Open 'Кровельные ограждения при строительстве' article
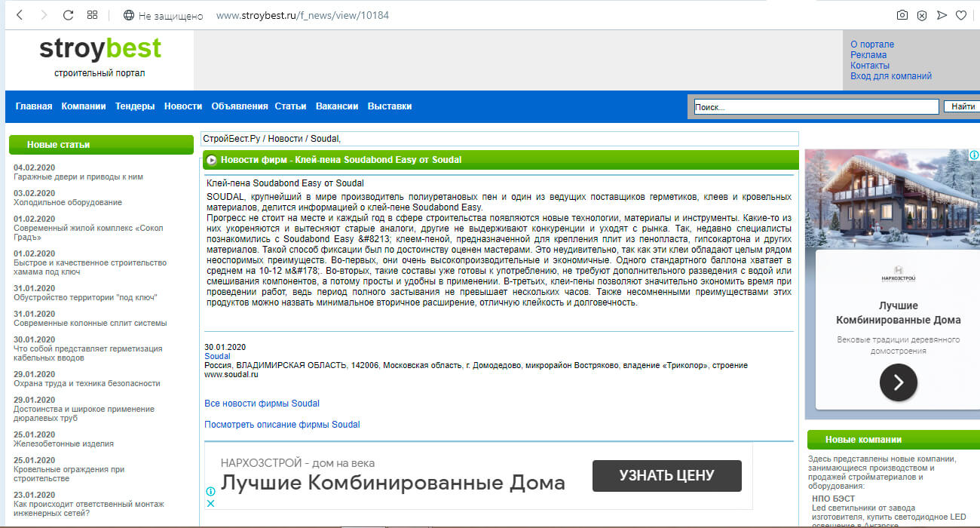The height and width of the screenshot is (528, 980). pyautogui.click(x=69, y=474)
